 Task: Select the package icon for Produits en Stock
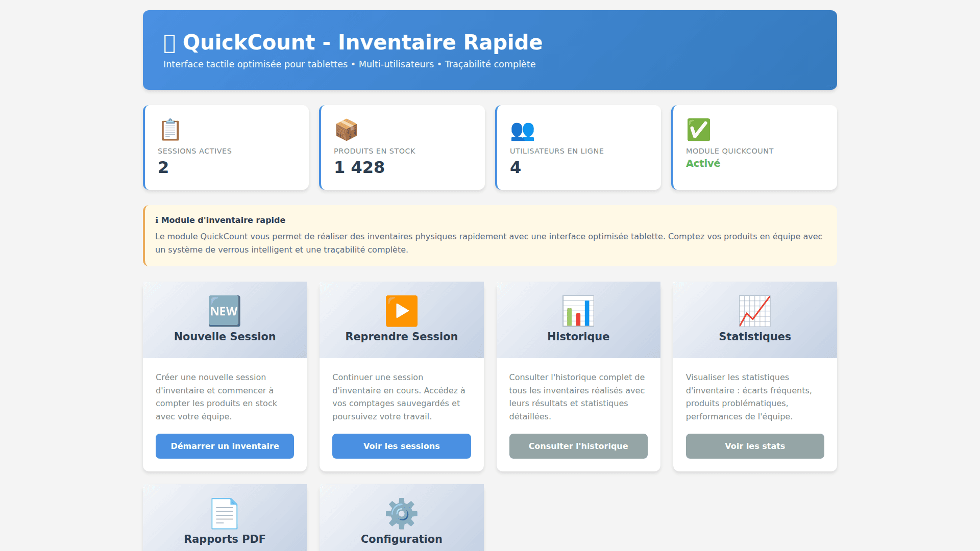[x=346, y=130]
